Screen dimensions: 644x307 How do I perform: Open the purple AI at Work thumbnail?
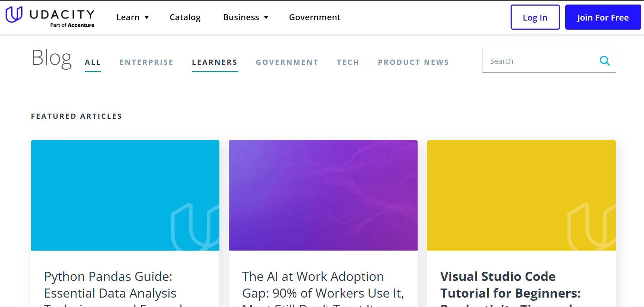click(323, 195)
